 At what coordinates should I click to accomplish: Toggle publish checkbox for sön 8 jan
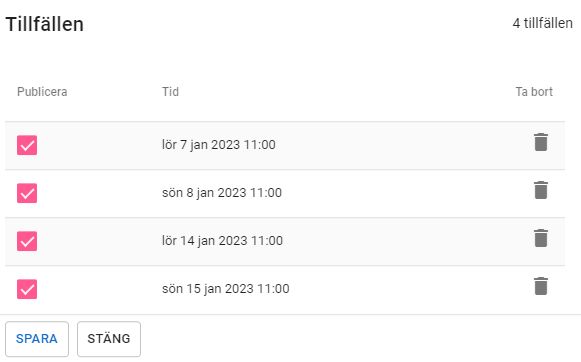pos(27,193)
